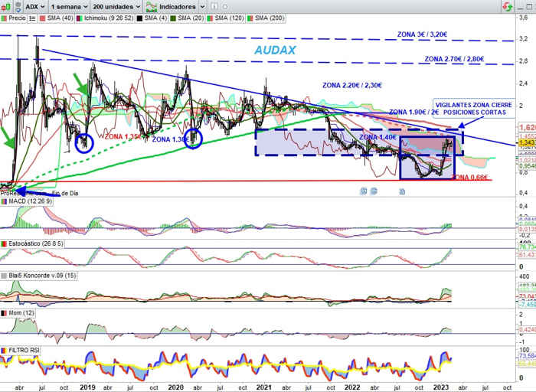Click the 2021 label on time axis
Screen dimensions: 536x392
[263, 387]
